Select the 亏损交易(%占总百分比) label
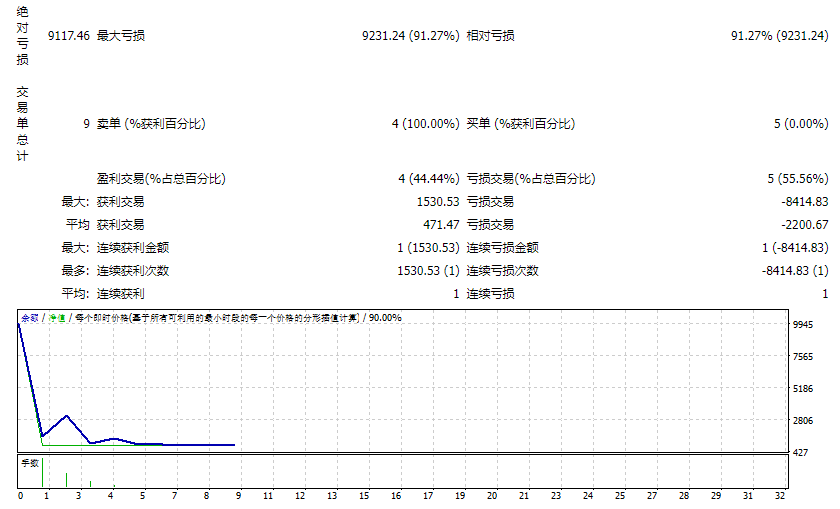Image resolution: width=840 pixels, height=509 pixels. tap(531, 179)
